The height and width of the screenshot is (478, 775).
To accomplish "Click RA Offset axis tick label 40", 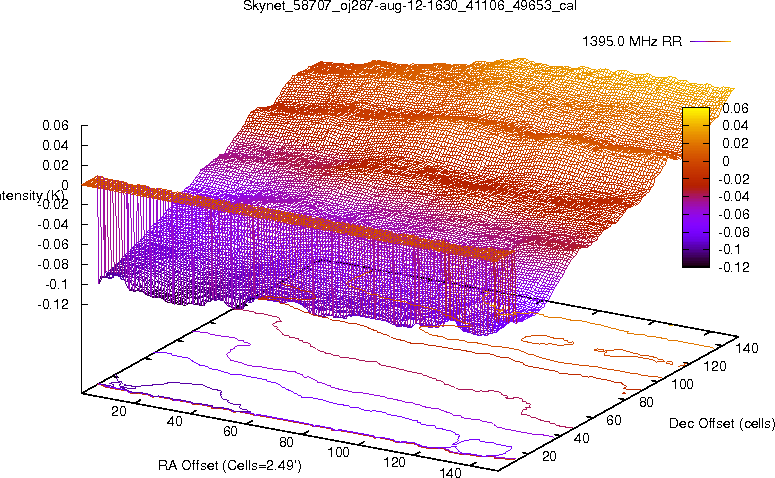I will (174, 422).
